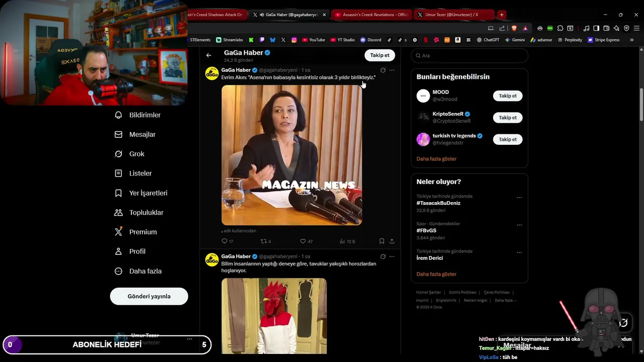Open the Twitch bookmark icon

(262, 40)
